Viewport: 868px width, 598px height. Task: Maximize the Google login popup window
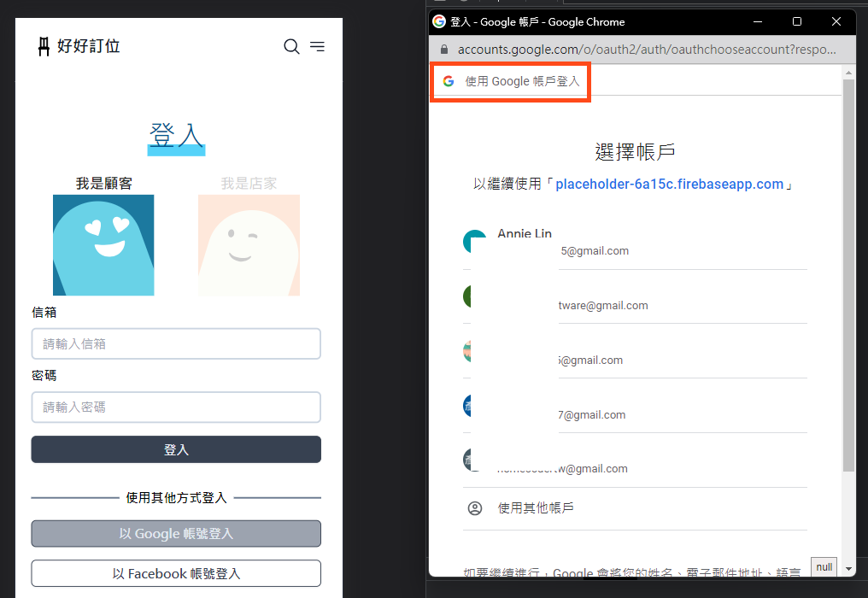[797, 21]
